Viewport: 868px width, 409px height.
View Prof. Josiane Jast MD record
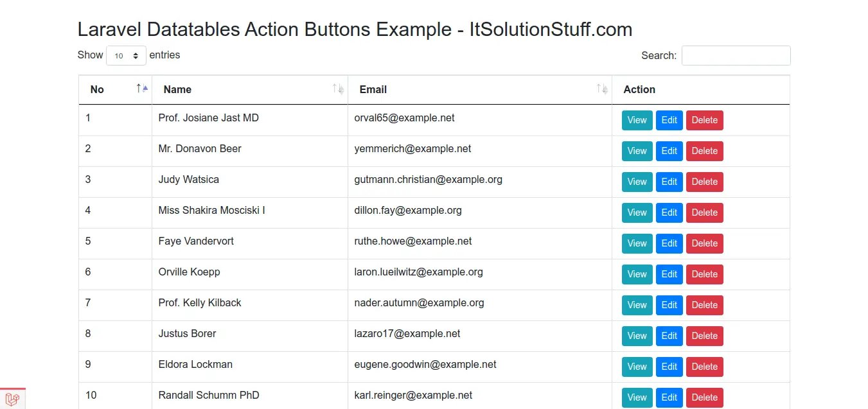point(637,120)
